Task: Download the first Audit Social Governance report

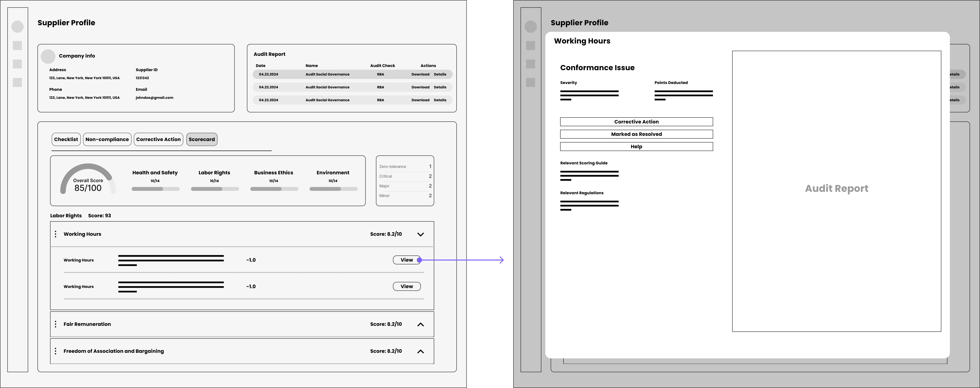Action: [x=420, y=75]
